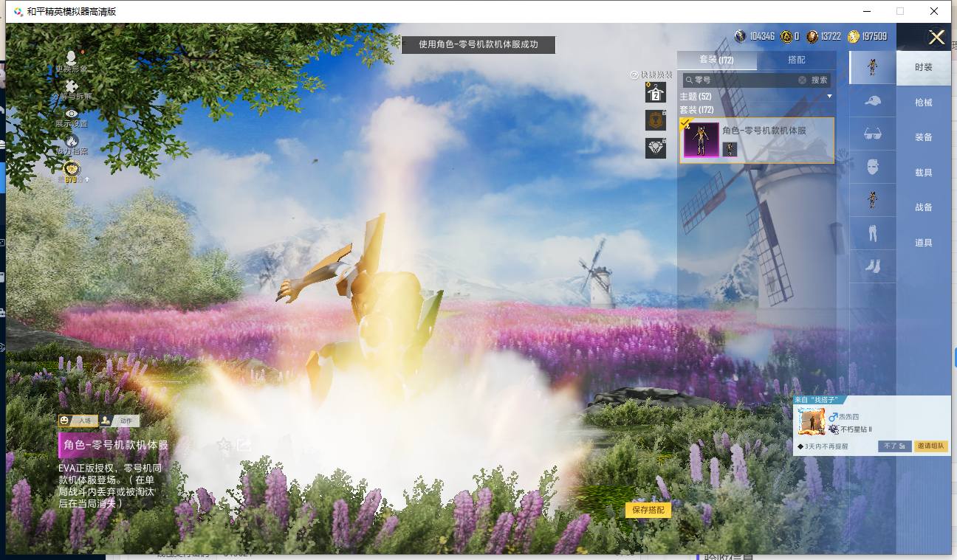Select full-body outfit category icon at top

[x=873, y=67]
